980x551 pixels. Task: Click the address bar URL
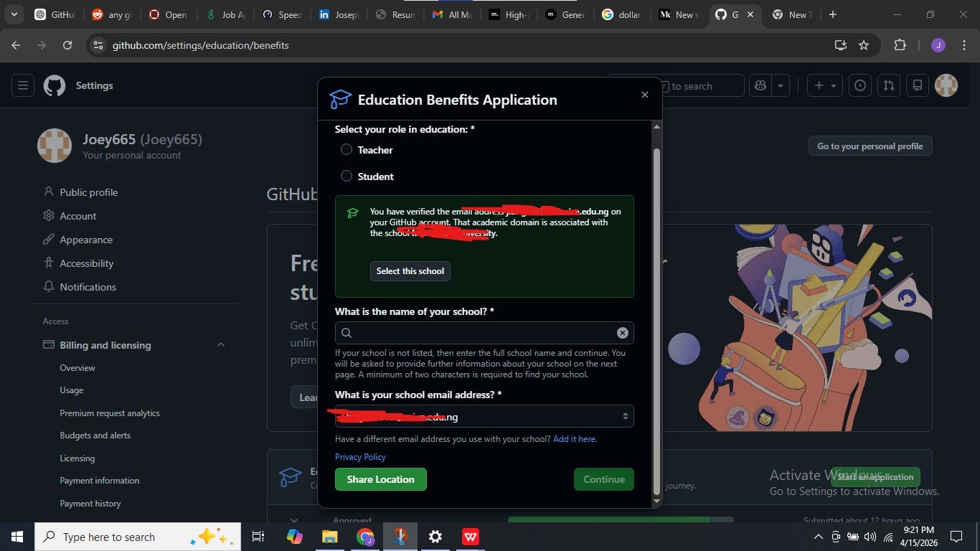pyautogui.click(x=201, y=45)
